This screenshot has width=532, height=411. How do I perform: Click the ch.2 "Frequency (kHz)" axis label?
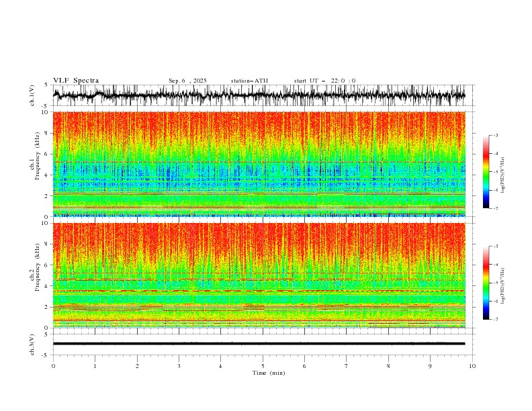[37, 267]
